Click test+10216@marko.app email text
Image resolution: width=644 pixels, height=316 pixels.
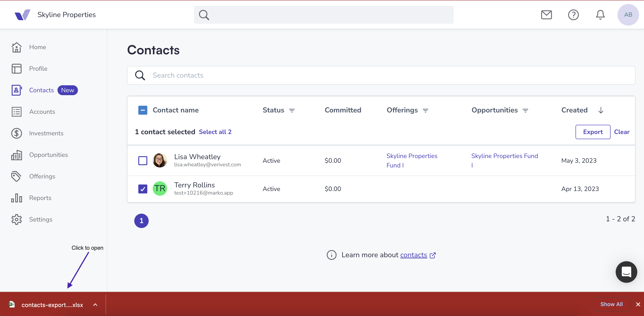[203, 193]
